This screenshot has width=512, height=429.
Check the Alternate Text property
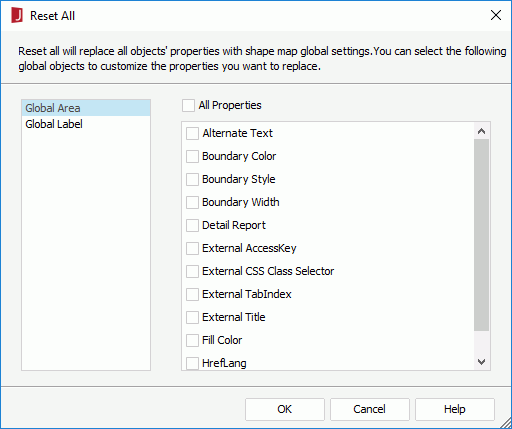[192, 133]
